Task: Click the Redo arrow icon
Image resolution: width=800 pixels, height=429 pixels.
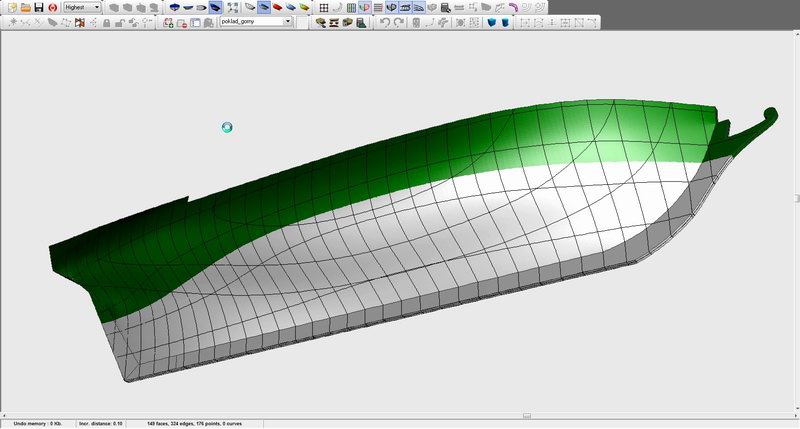Action: pyautogui.click(x=399, y=22)
